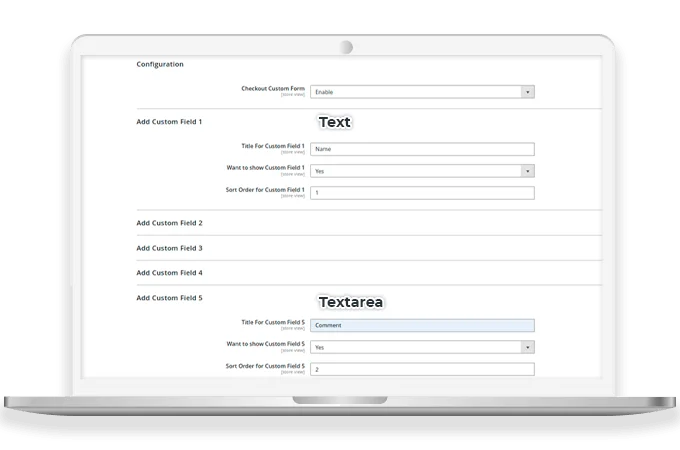The width and height of the screenshot is (680, 450).
Task: Open the Want to show Custom Field 5 dropdown arrow
Action: 528,347
